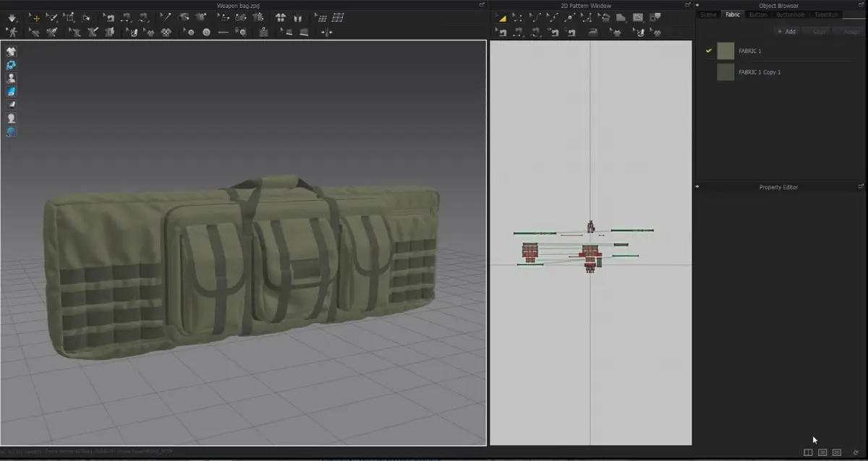Start simulation with the down-arrow icon
Screen dimensions: 868x461
click(12, 17)
